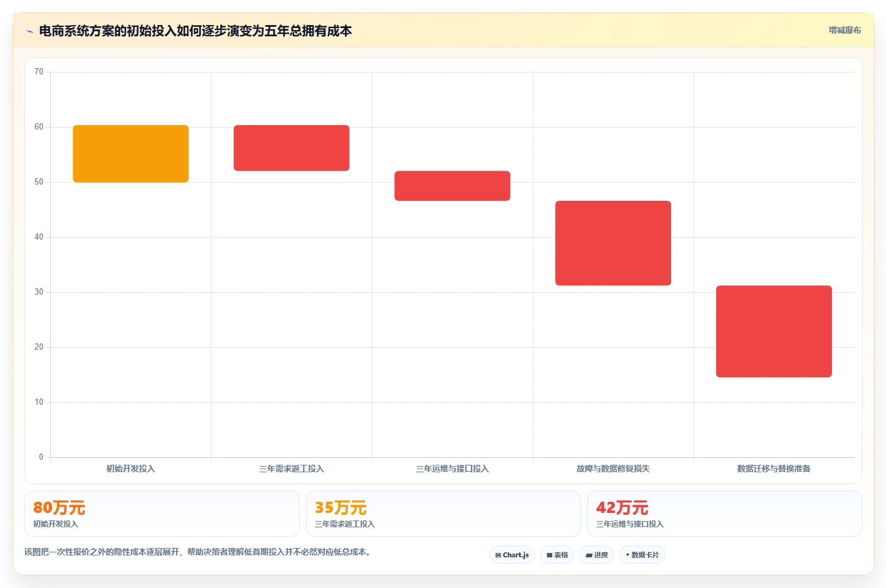Click the 数据迁移与替换准备 x-axis label

[x=774, y=469]
